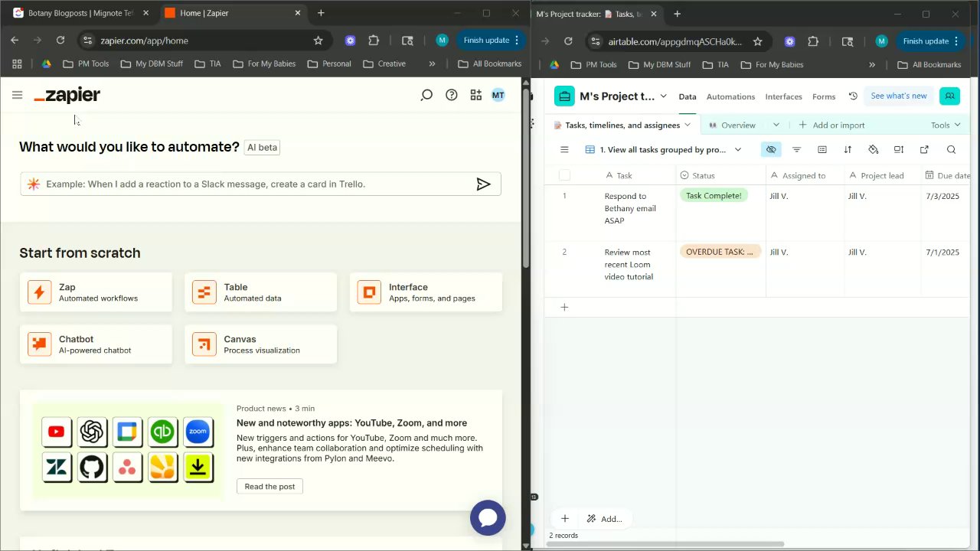Open the Zapier help icon

click(x=452, y=95)
